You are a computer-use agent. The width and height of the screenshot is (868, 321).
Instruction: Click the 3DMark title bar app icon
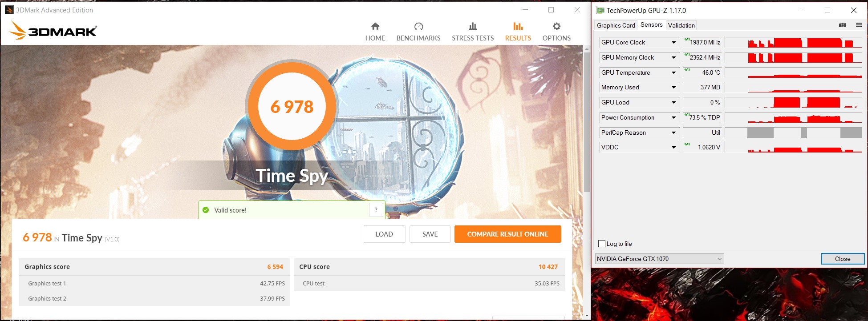click(9, 10)
